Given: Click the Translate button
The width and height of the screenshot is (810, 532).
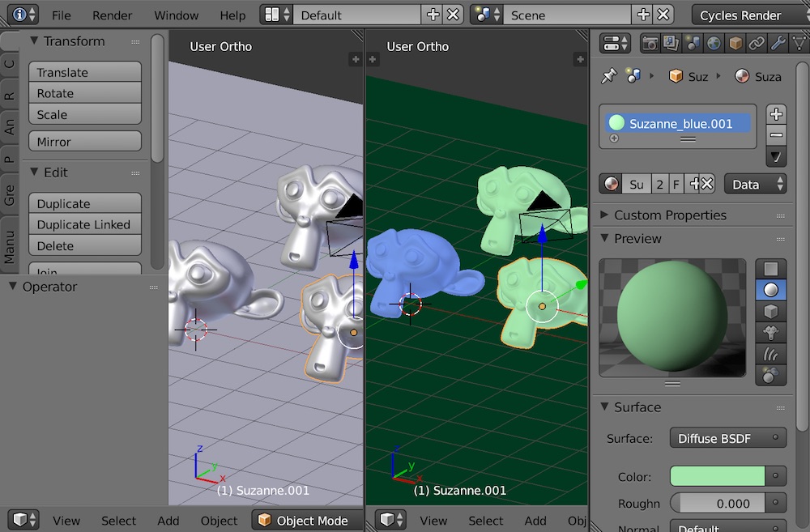Looking at the screenshot, I should (85, 72).
